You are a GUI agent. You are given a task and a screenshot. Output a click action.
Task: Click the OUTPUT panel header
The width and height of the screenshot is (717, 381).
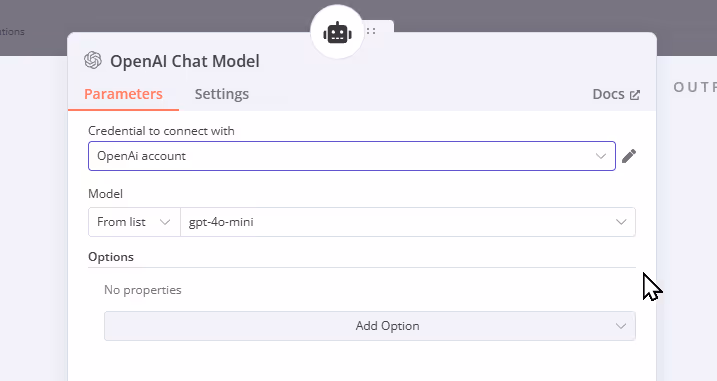click(x=695, y=87)
